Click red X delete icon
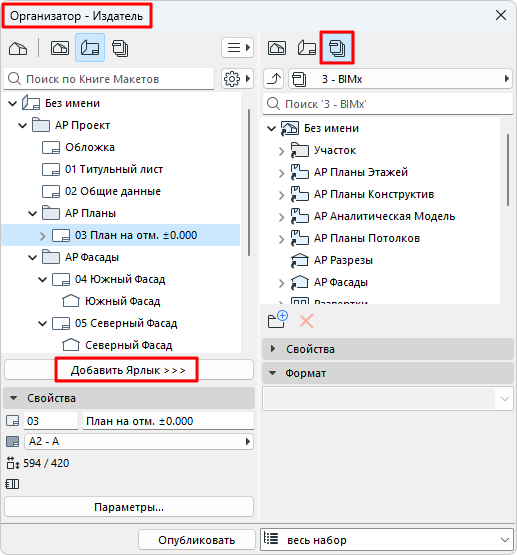517x555 pixels. coord(306,321)
